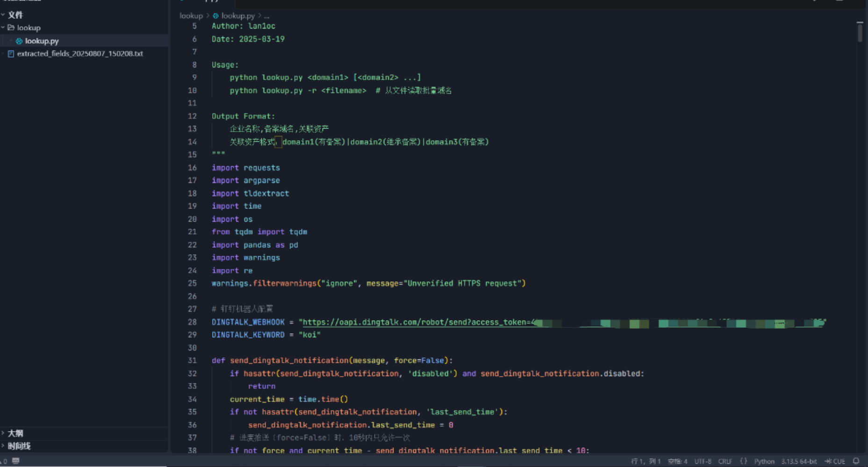The width and height of the screenshot is (868, 467).
Task: Collapse the lookup folder chevron
Action: [x=3, y=28]
